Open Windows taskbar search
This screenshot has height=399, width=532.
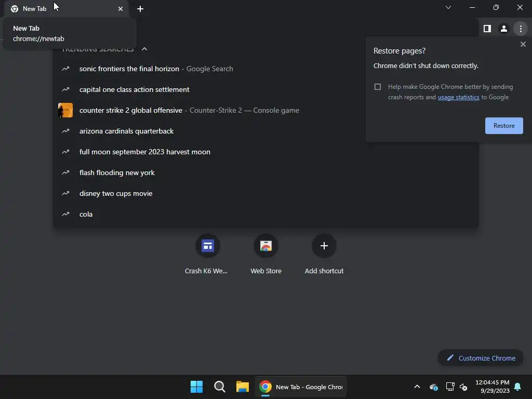220,387
